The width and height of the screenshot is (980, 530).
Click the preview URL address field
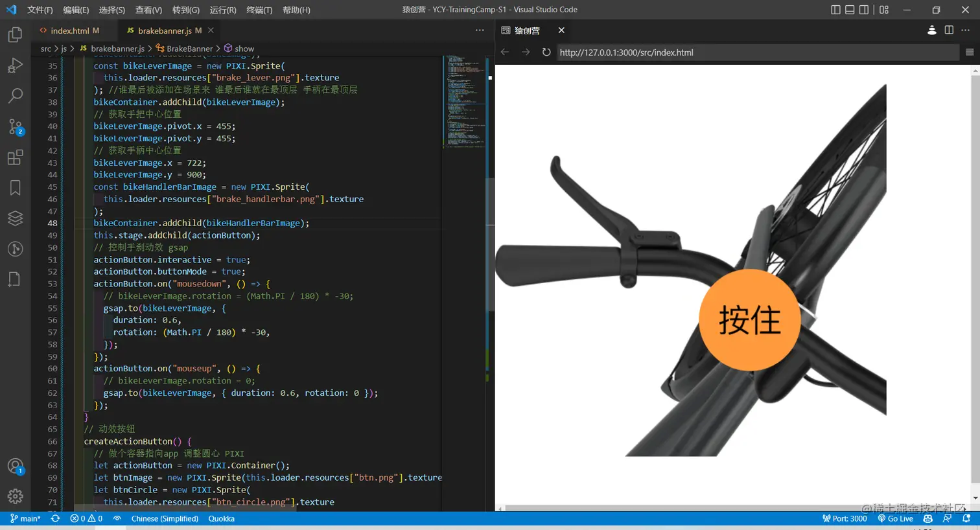[757, 52]
